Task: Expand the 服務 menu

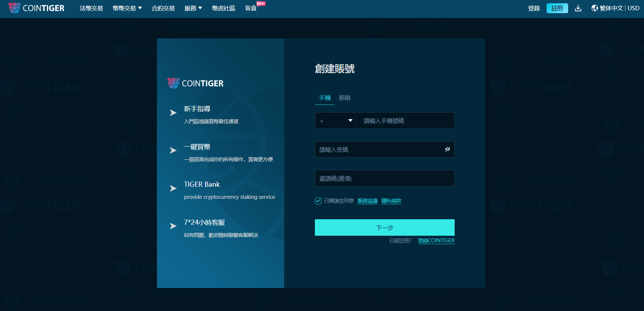Action: coord(193,8)
